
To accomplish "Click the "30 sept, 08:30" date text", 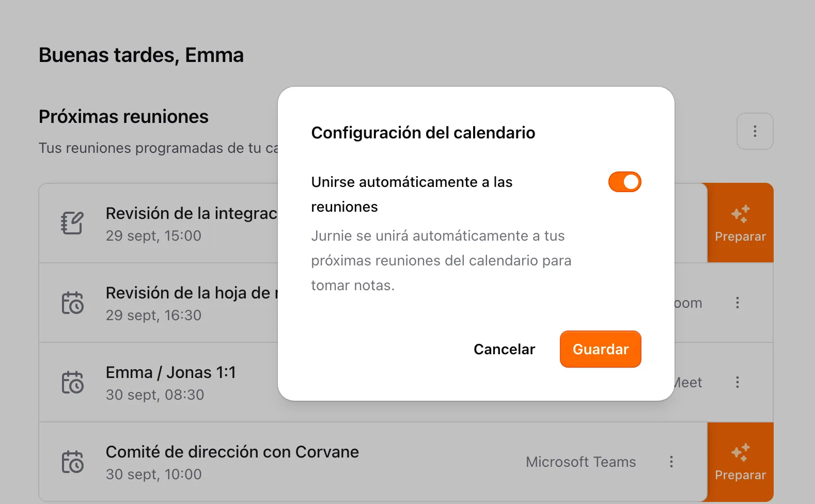I will [x=155, y=395].
